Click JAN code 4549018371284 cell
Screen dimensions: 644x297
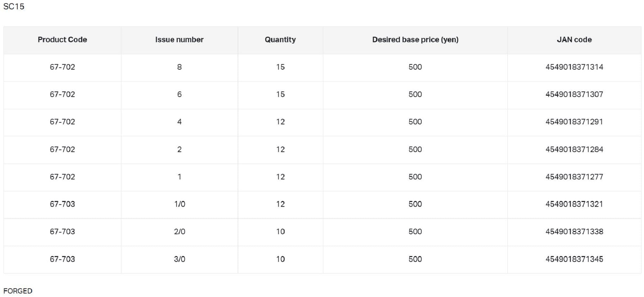(574, 149)
